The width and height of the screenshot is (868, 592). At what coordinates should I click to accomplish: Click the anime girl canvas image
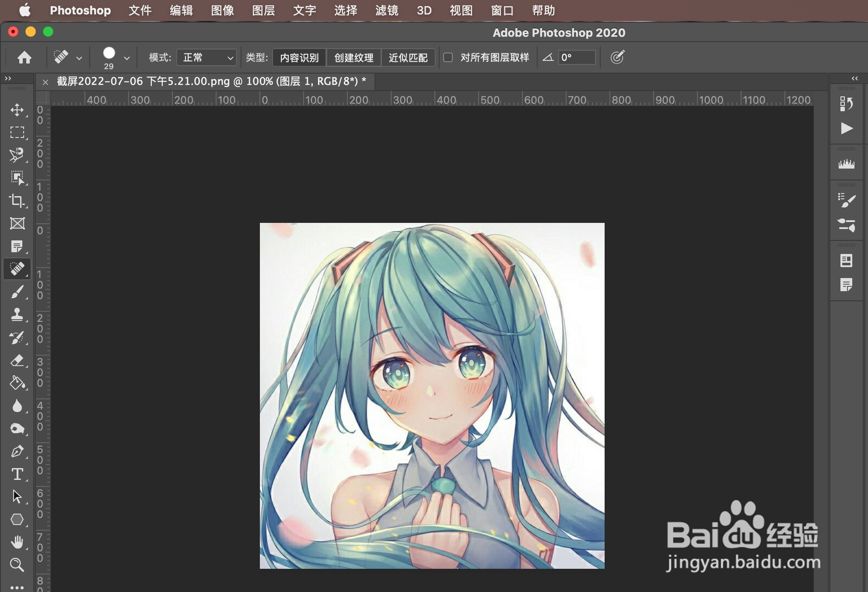(x=432, y=396)
